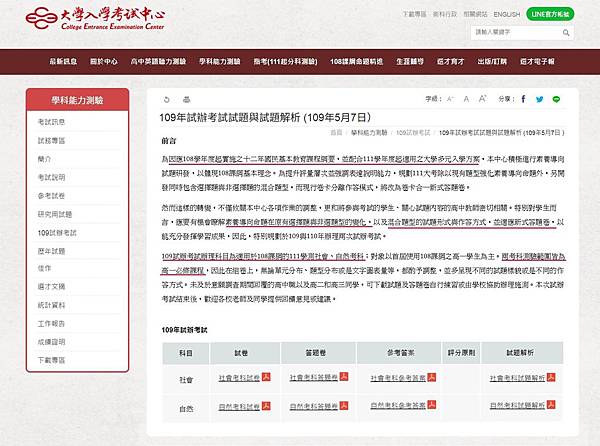Download the 社會考科答題卷 link
Screen dimensions: 600x446
[314, 378]
